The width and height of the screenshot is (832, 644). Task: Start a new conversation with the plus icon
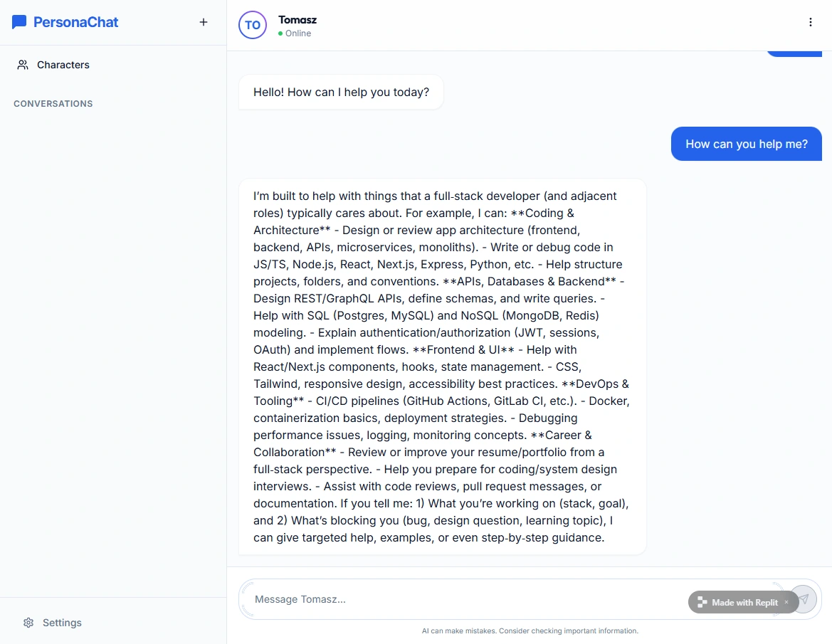point(204,22)
